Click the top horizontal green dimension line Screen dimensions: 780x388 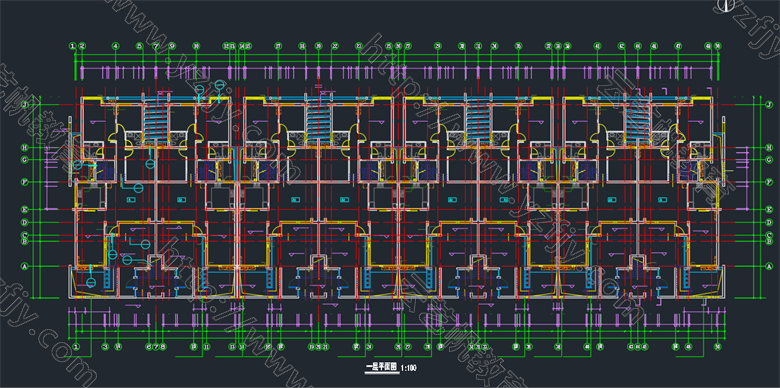click(x=396, y=55)
